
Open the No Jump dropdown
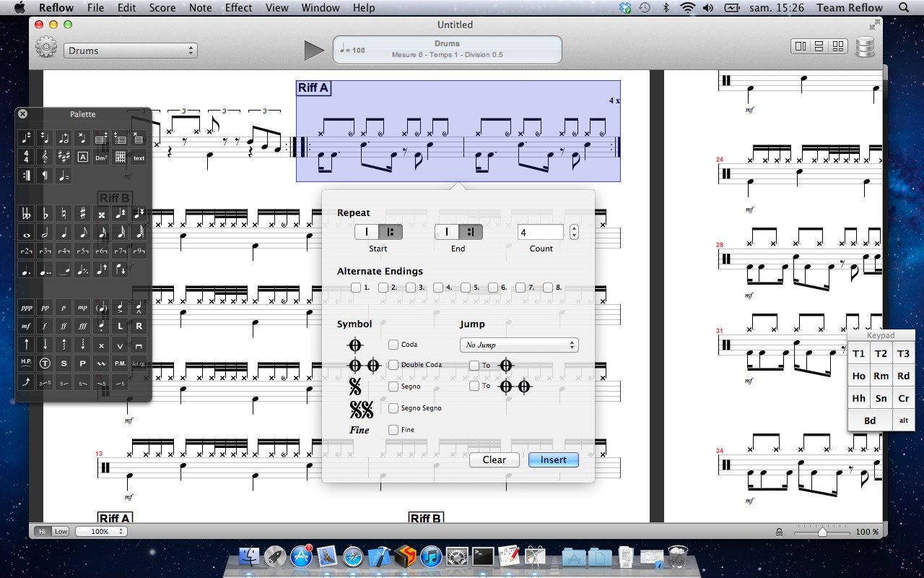[x=519, y=345]
